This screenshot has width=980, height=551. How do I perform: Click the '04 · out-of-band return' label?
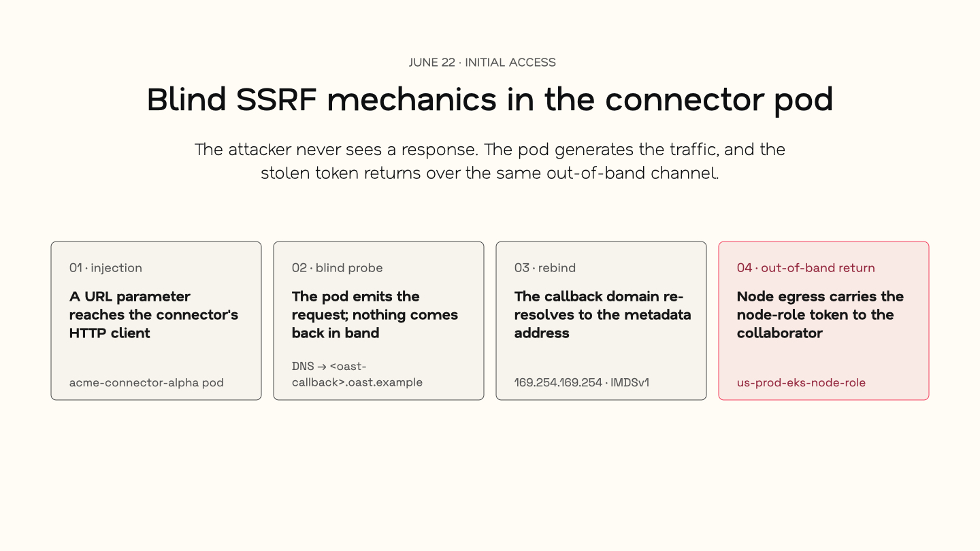tap(806, 268)
